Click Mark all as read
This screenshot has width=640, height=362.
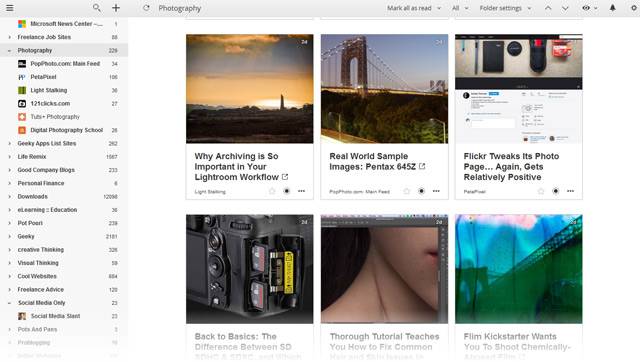(x=409, y=8)
